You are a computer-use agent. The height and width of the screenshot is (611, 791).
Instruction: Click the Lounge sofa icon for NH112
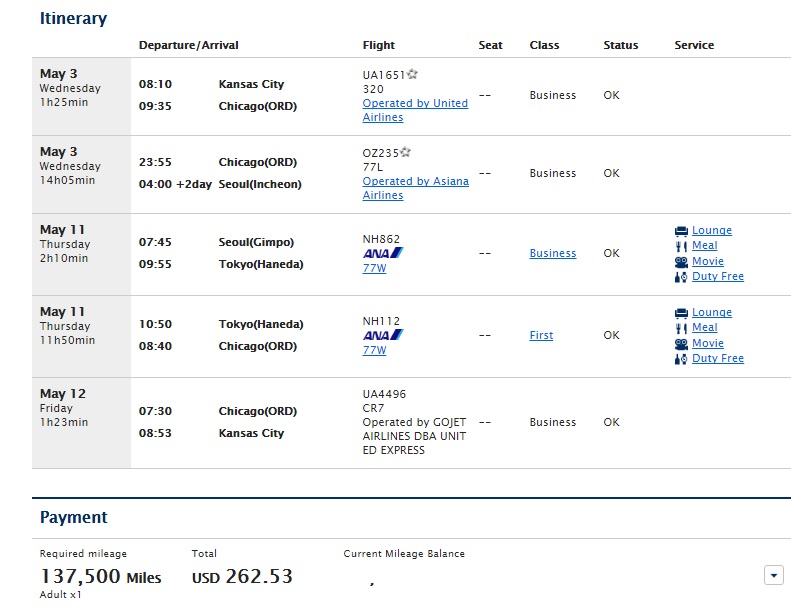point(681,313)
